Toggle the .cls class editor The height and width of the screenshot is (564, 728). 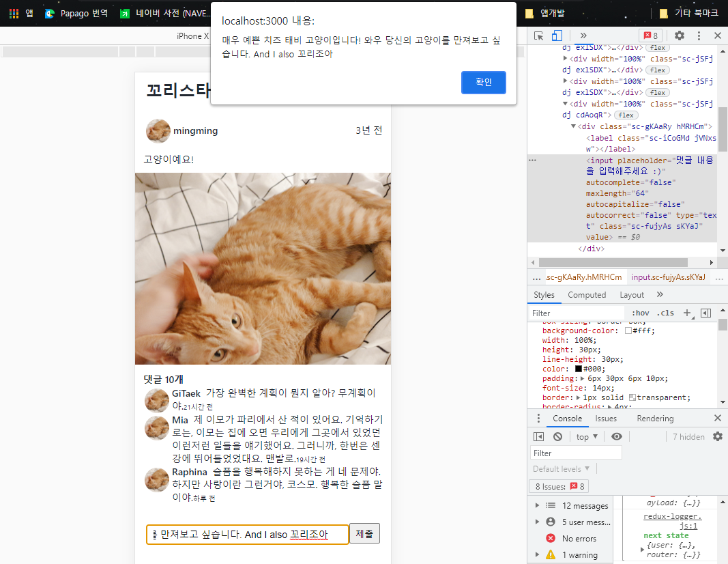(665, 313)
